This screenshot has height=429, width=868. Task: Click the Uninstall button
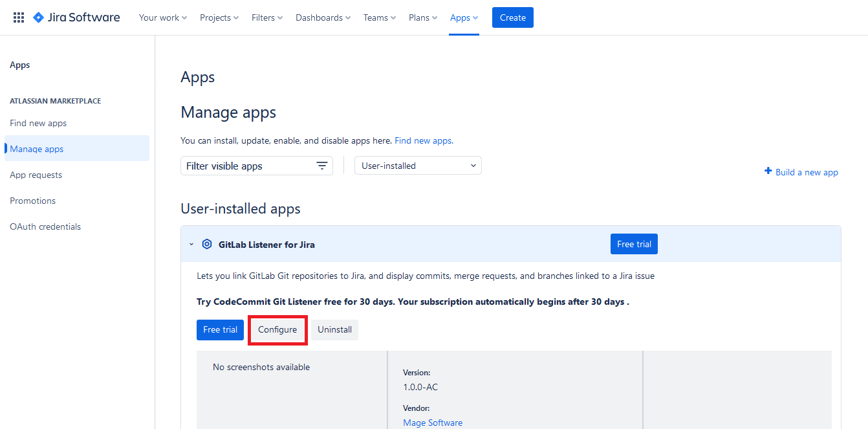[334, 329]
